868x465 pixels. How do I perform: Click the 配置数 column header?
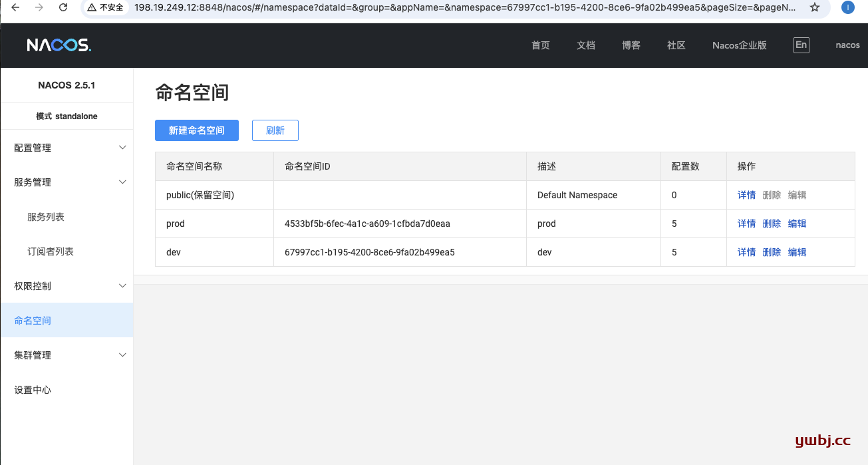[x=694, y=166]
